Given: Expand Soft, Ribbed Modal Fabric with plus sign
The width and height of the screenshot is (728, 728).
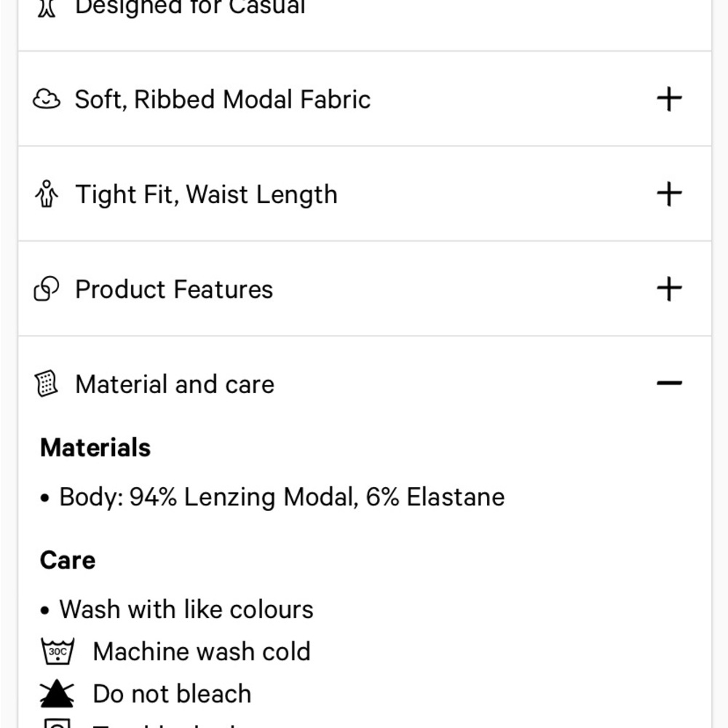Looking at the screenshot, I should click(669, 98).
